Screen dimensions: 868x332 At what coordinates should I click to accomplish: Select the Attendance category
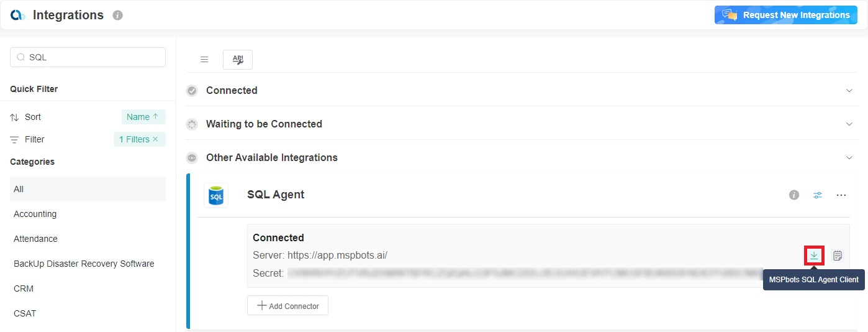click(35, 239)
